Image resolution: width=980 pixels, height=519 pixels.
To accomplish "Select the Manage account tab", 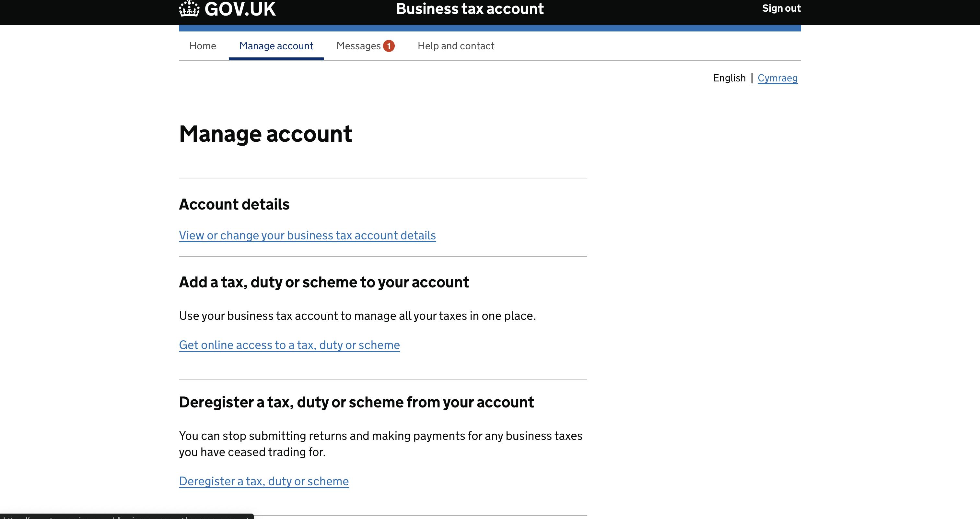I will pyautogui.click(x=276, y=46).
